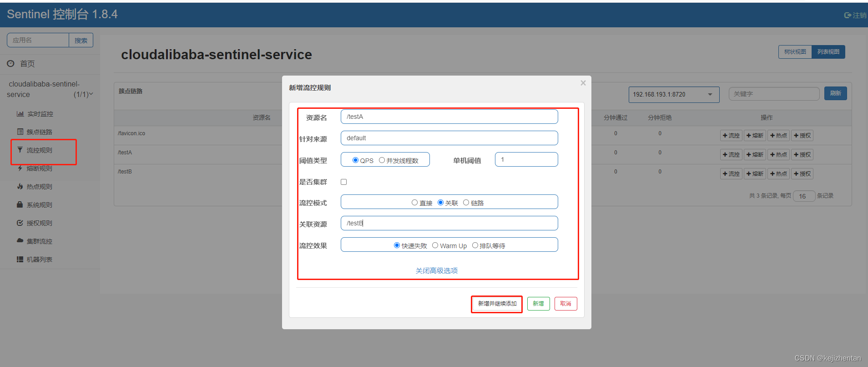Viewport: 868px width, 367px height.
Task: Click the Sentinel 控制台 1.8.4 title
Action: point(62,14)
